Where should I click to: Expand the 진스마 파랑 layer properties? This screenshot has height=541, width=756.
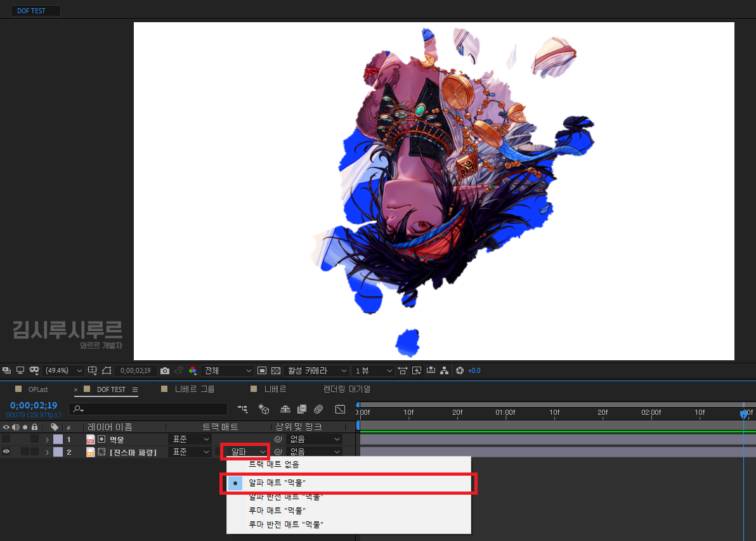pyautogui.click(x=47, y=452)
